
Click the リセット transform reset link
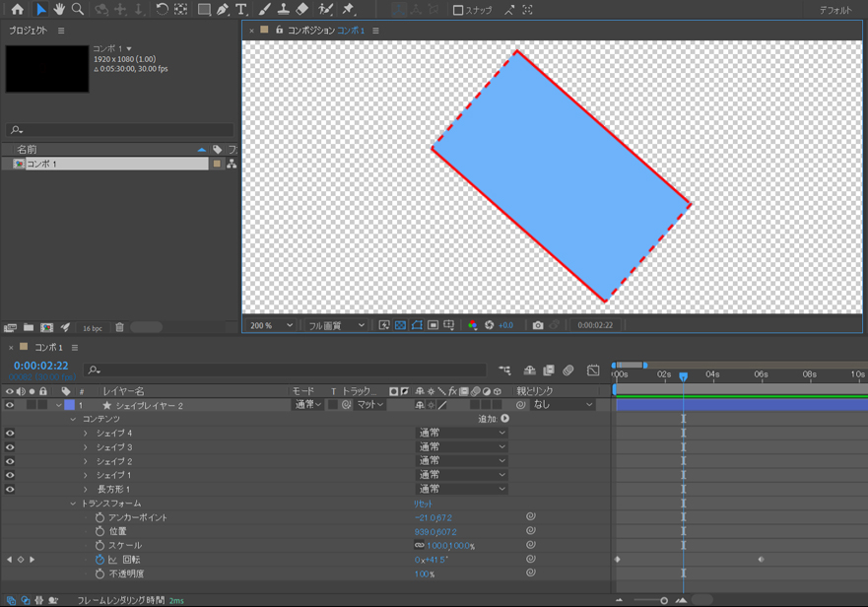click(423, 504)
